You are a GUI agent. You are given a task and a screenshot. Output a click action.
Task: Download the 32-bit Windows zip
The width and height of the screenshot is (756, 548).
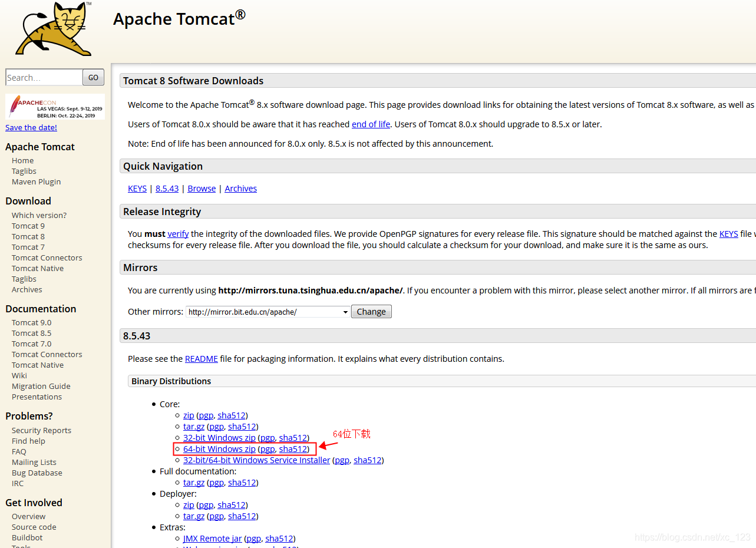219,438
